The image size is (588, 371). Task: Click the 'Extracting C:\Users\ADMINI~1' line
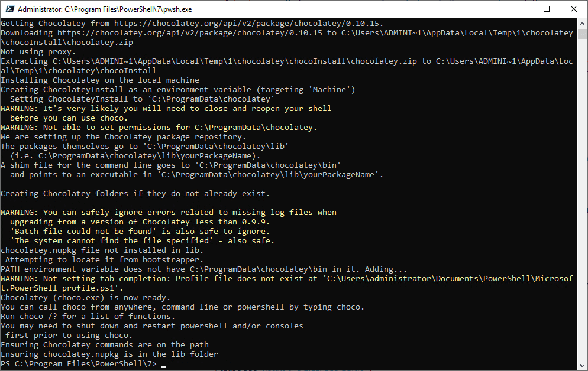pyautogui.click(x=287, y=66)
